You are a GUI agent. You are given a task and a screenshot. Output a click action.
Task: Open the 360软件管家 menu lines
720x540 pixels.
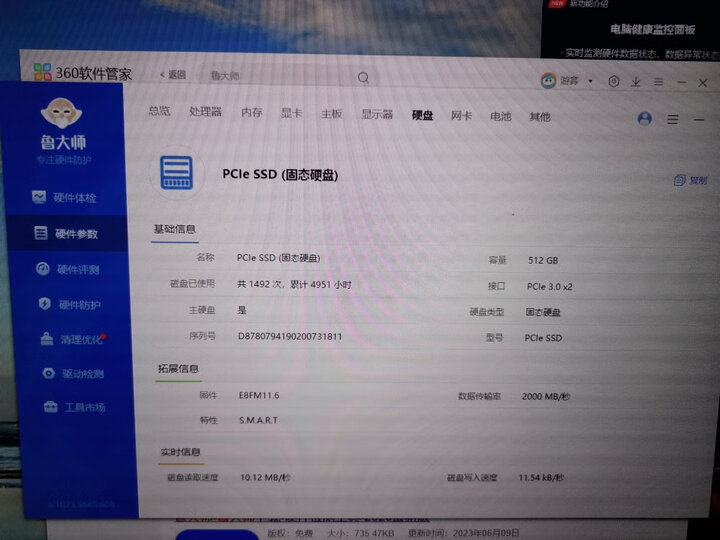(x=659, y=81)
